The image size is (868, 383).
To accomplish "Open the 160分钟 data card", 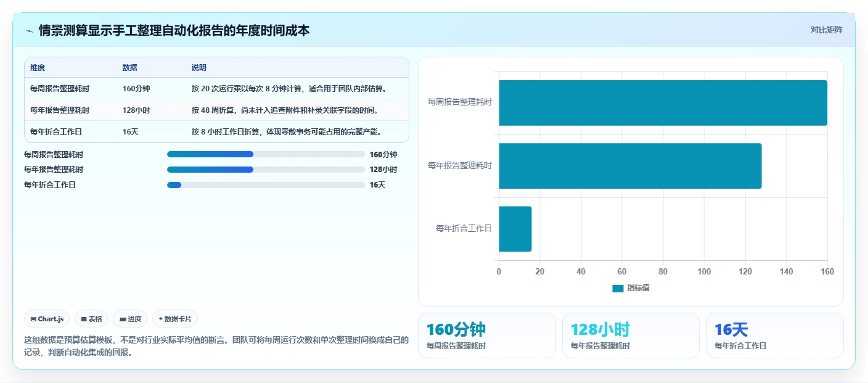I will [x=487, y=336].
